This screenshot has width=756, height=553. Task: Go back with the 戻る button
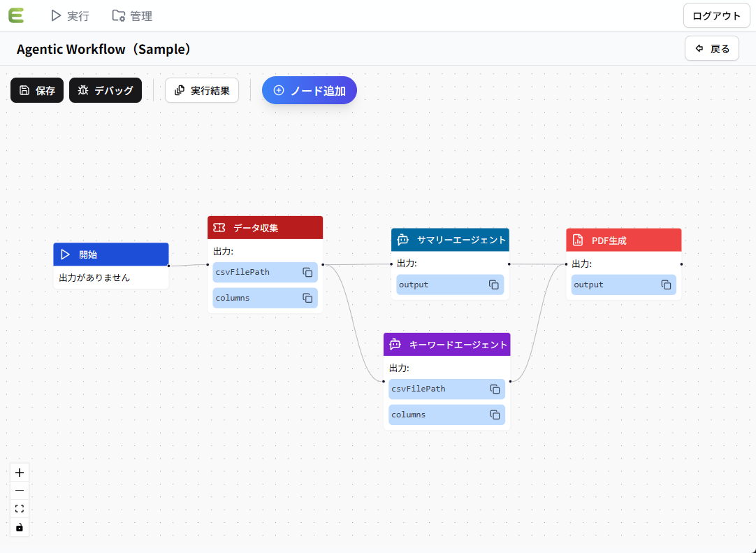(x=712, y=48)
